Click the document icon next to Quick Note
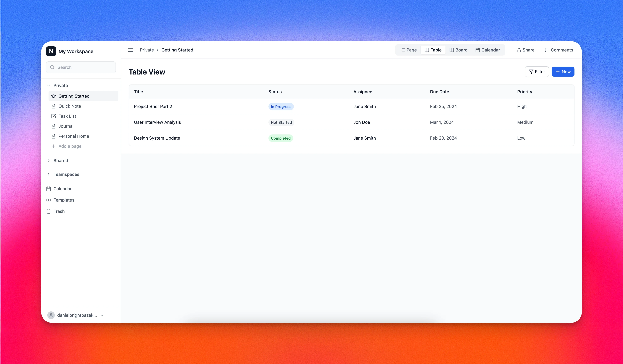623x364 pixels. point(53,106)
